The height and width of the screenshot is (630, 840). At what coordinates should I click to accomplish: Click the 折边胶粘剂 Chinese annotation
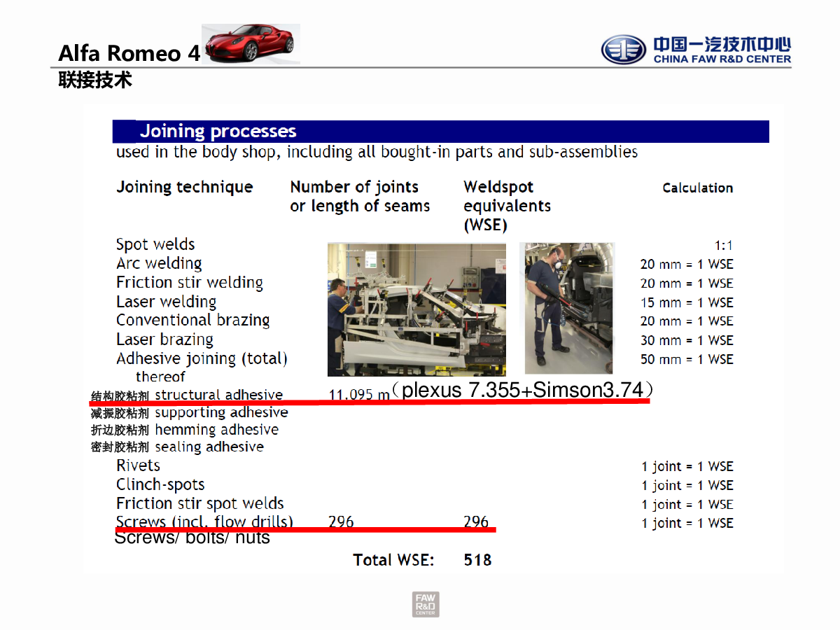tap(120, 430)
